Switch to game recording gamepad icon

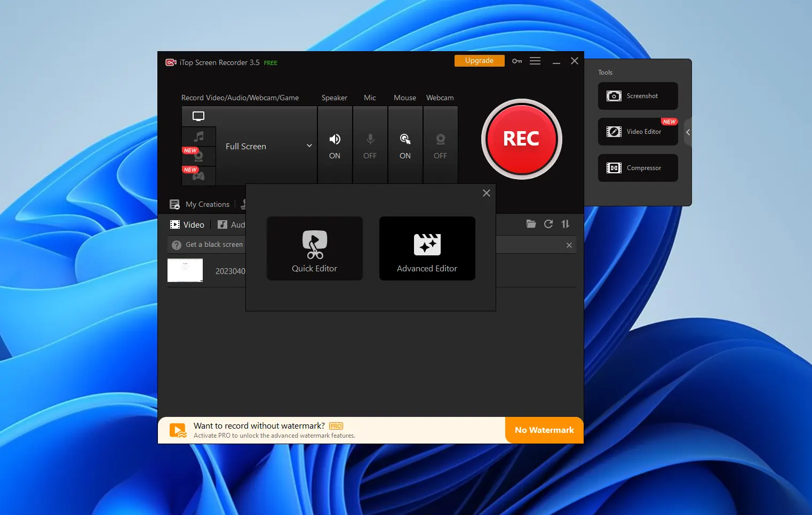point(198,176)
